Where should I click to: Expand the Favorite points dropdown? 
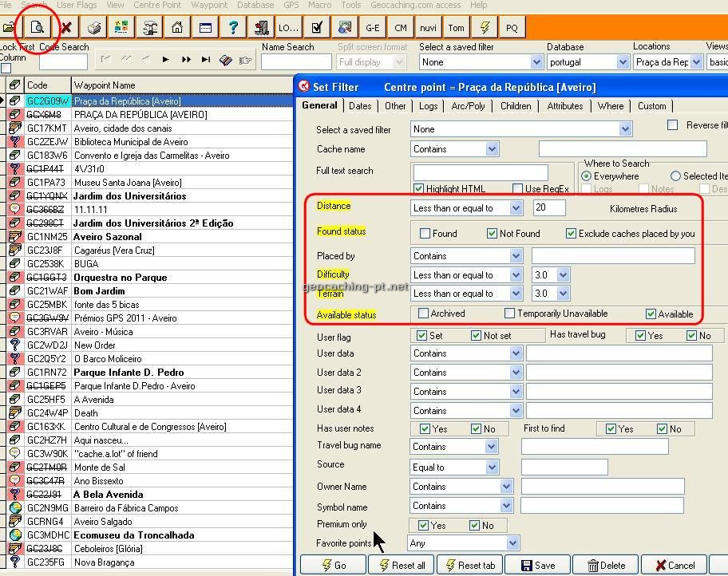click(512, 543)
